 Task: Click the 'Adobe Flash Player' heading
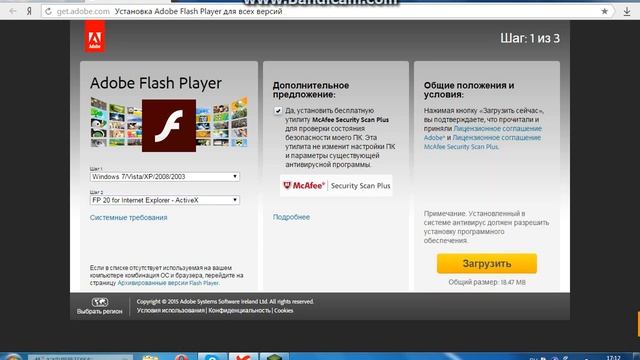pyautogui.click(x=156, y=83)
